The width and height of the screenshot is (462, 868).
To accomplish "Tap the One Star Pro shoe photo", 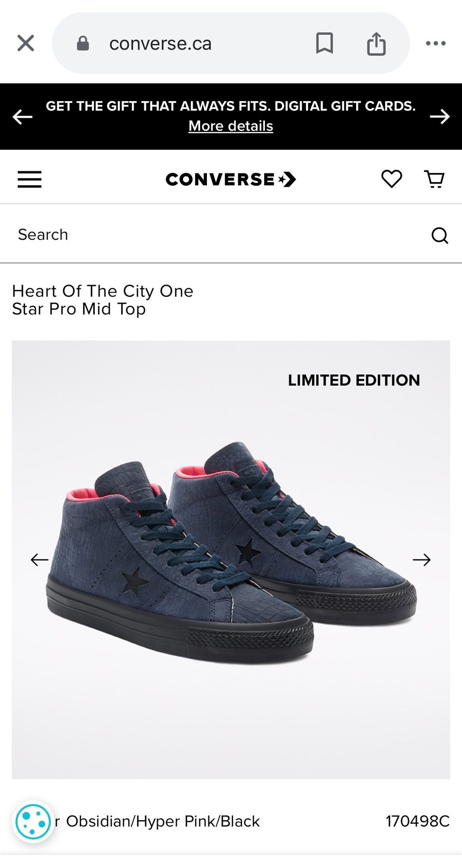I will (231, 553).
